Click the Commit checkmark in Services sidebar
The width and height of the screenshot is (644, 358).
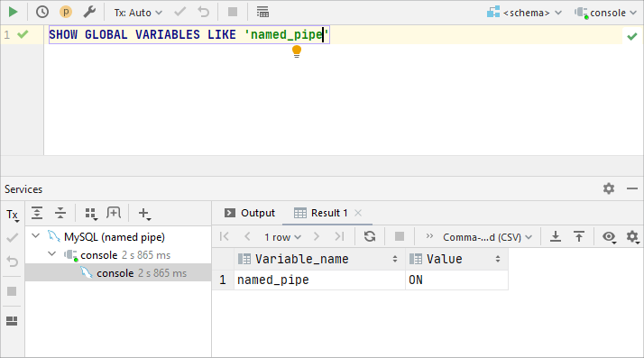(x=13, y=237)
